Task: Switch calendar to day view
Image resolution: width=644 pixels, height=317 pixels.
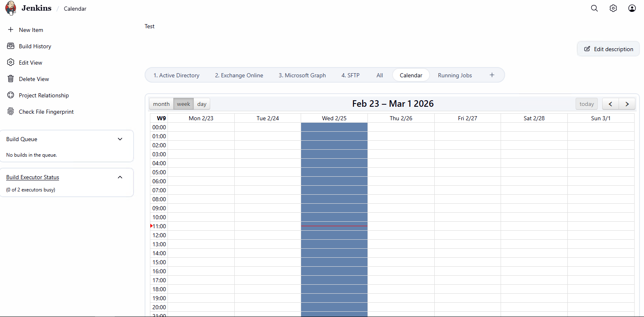Action: (x=202, y=104)
